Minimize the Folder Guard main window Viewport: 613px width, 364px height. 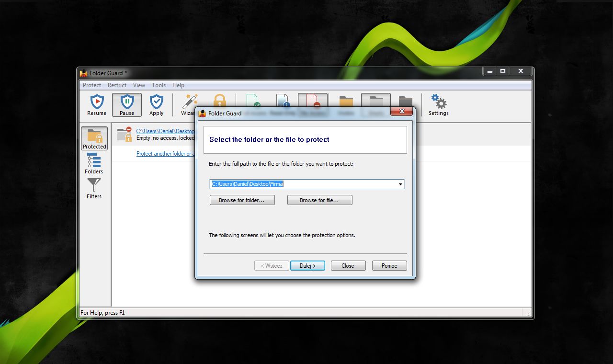click(489, 71)
